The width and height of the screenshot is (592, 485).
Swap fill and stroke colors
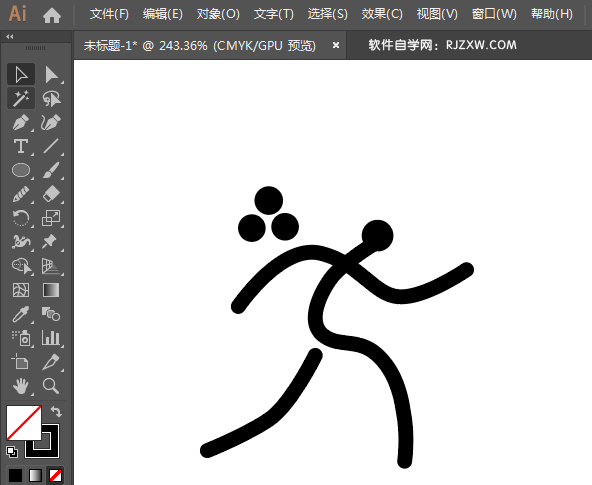tap(56, 411)
